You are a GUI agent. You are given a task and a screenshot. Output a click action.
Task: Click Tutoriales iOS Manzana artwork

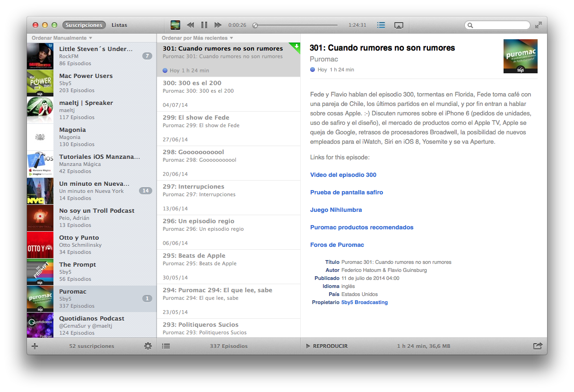[40, 164]
